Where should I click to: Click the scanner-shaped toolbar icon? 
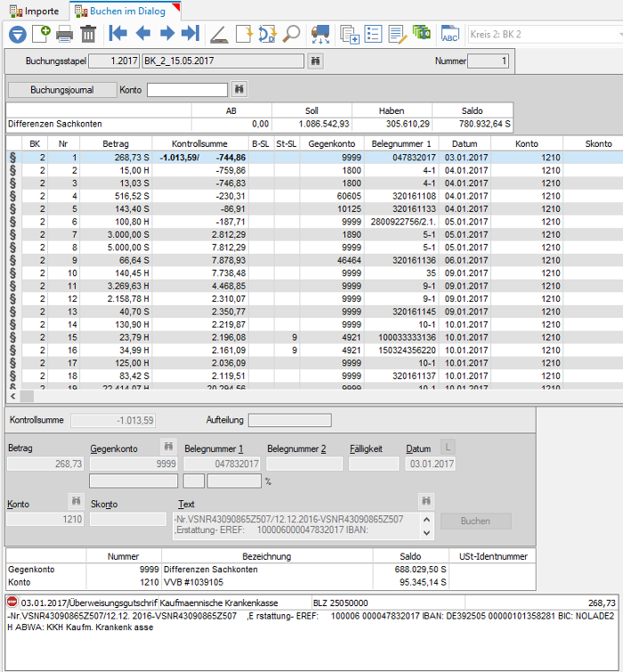pos(219,35)
